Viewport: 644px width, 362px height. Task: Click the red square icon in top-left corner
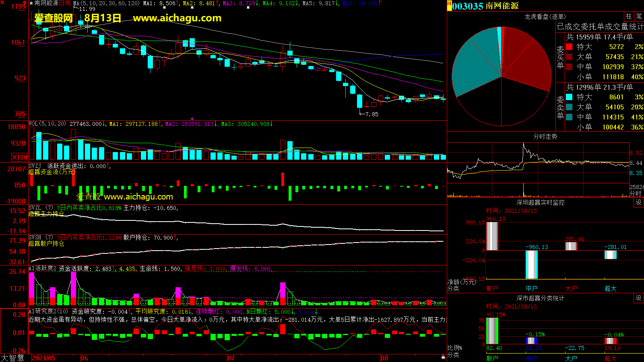coord(2,3)
